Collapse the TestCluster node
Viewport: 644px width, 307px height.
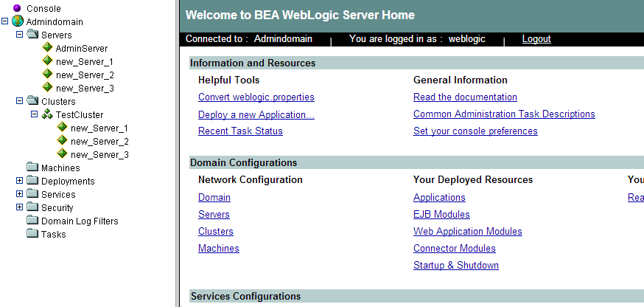[x=34, y=114]
